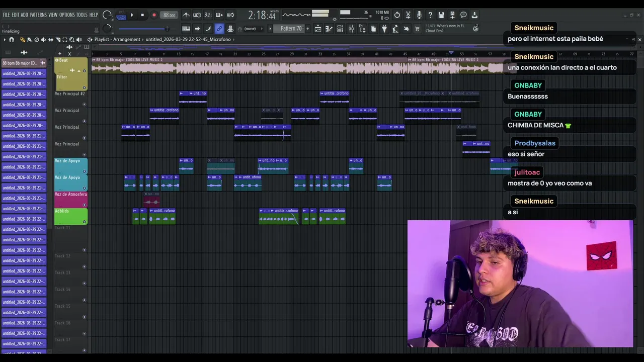The height and width of the screenshot is (362, 644).
Task: Open the Mixer faders icon
Action: point(351,29)
